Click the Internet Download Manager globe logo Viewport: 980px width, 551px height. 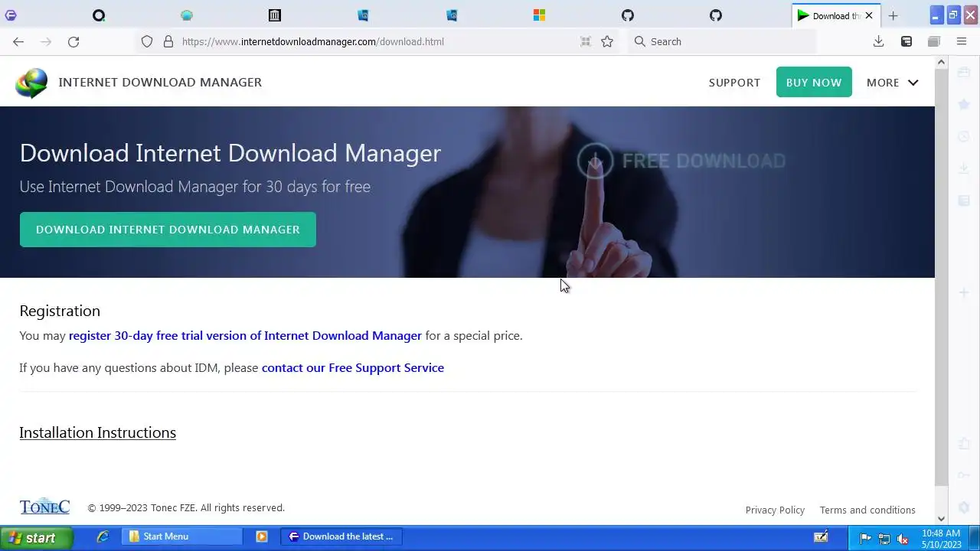point(31,83)
